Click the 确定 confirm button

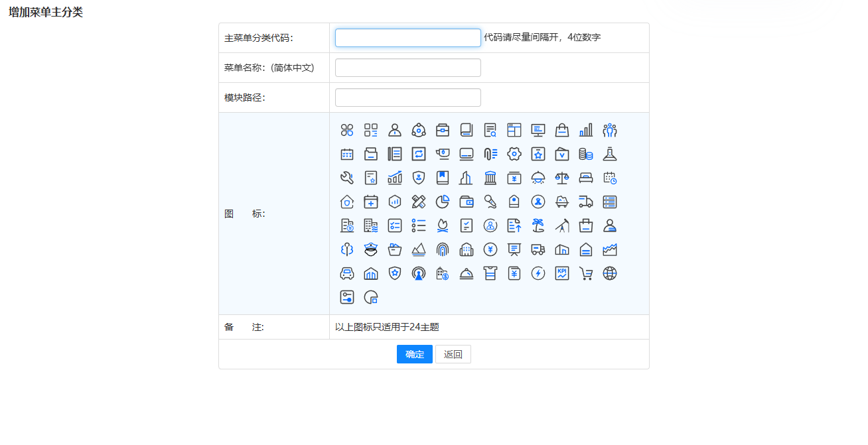[415, 354]
